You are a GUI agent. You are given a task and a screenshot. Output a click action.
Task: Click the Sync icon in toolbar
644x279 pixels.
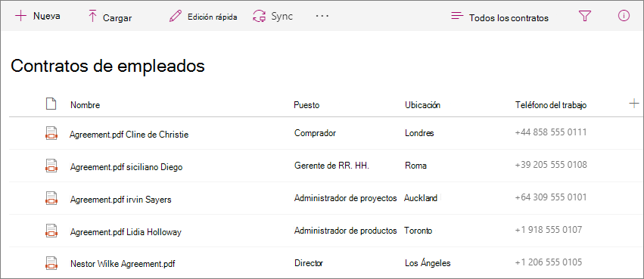click(x=260, y=17)
